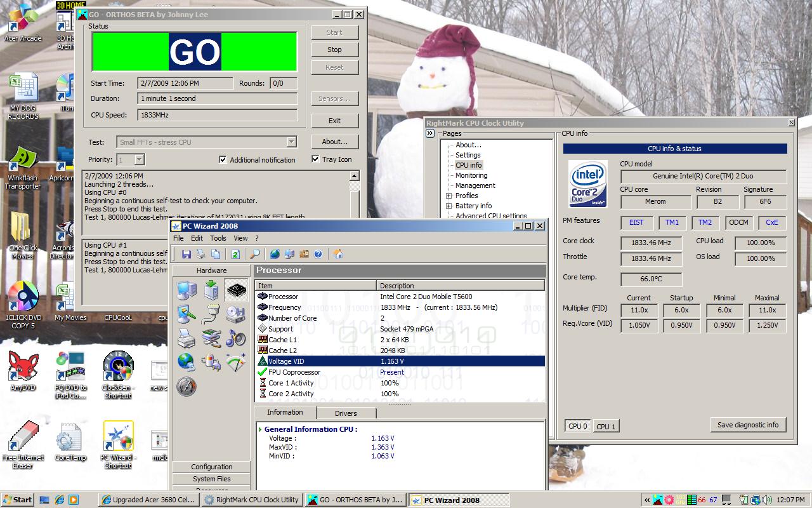The image size is (812, 508).
Task: Select the Voltage gauge hardware icon
Action: (x=236, y=362)
